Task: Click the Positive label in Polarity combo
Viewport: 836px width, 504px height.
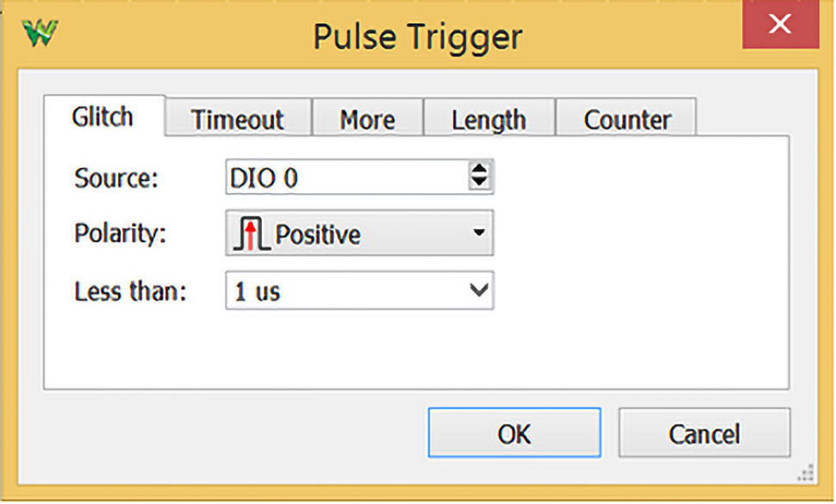Action: [x=318, y=233]
